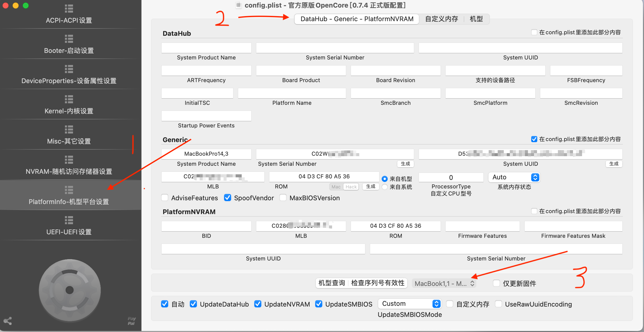Click PlatformNVRAM ROM input field
The height and width of the screenshot is (332, 644).
point(396,226)
